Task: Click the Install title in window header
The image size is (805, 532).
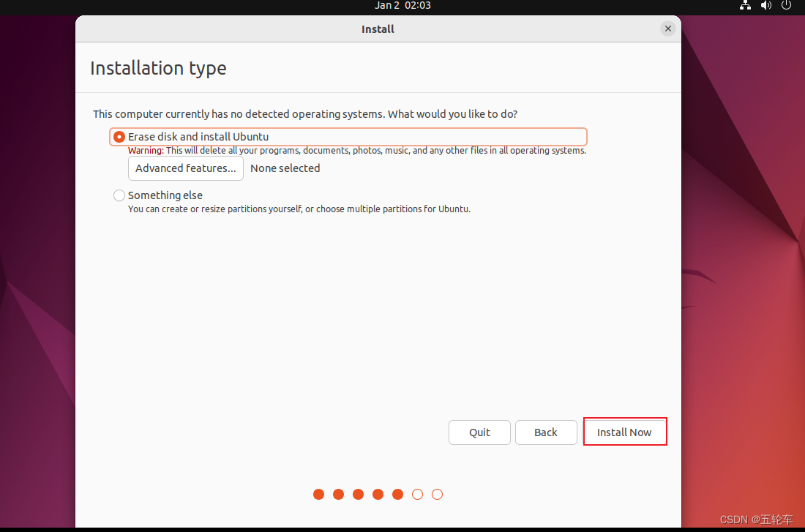Action: tap(378, 29)
